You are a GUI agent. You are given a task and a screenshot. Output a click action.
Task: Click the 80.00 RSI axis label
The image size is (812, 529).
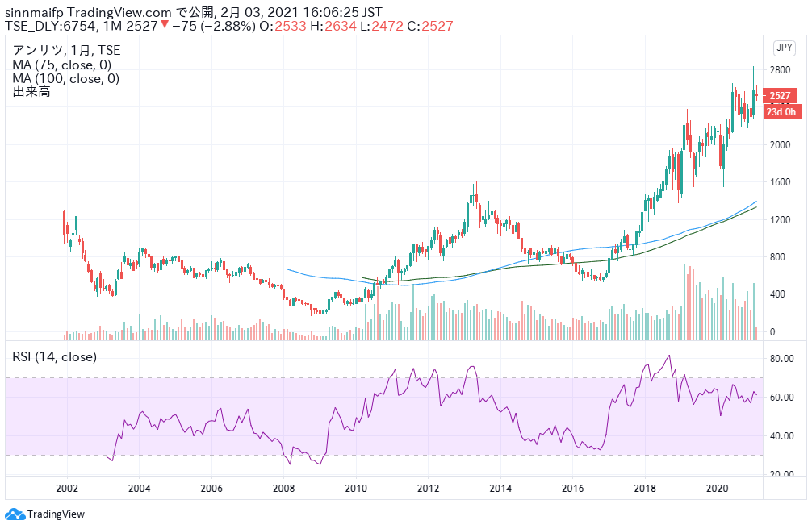(x=781, y=358)
